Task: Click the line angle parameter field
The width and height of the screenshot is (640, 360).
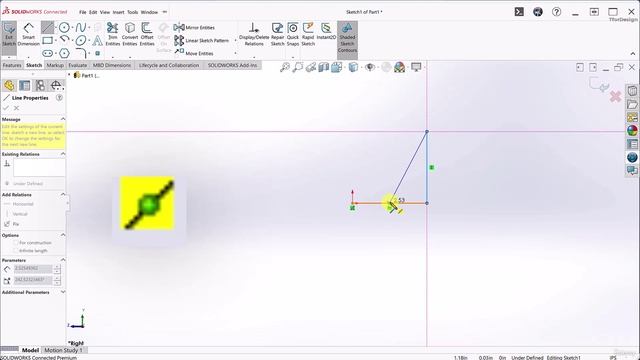Action: pyautogui.click(x=33, y=280)
